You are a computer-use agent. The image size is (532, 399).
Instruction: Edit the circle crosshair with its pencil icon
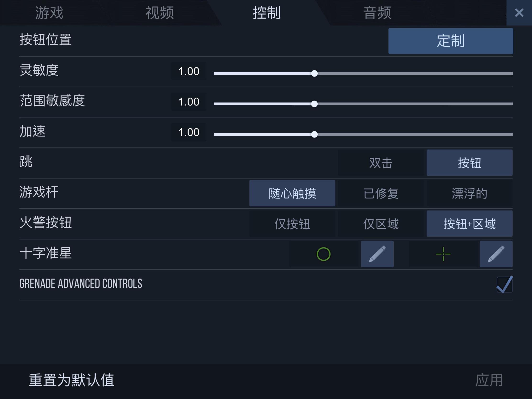(x=377, y=254)
